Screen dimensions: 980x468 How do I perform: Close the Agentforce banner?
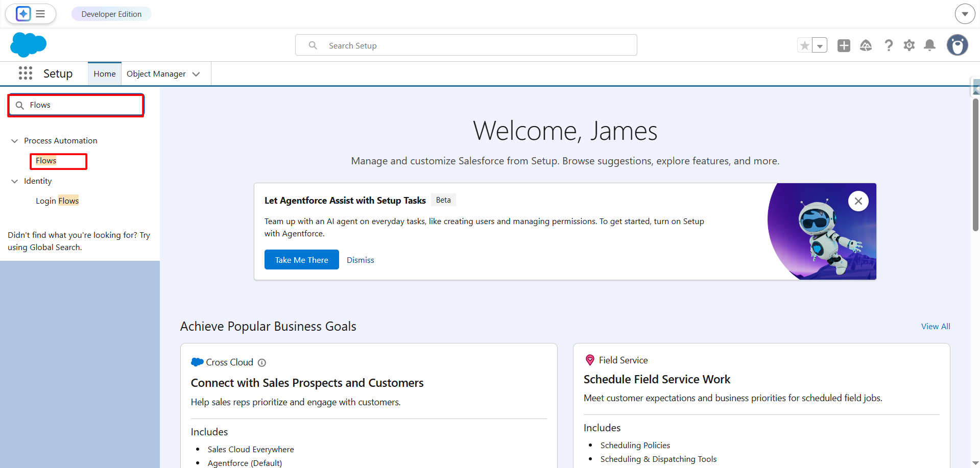tap(858, 201)
